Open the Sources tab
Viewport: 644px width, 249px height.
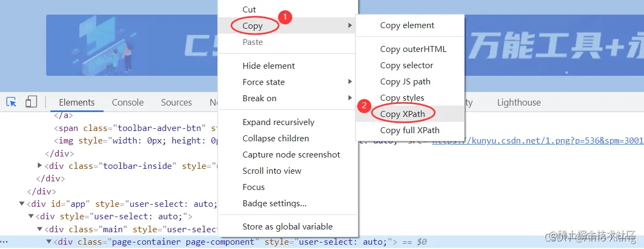[x=176, y=102]
